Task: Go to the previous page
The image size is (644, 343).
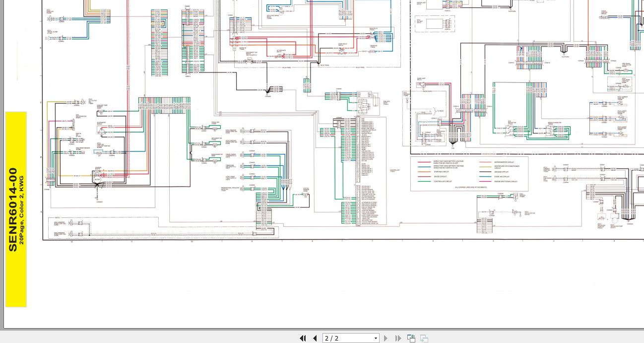Action: click(315, 338)
